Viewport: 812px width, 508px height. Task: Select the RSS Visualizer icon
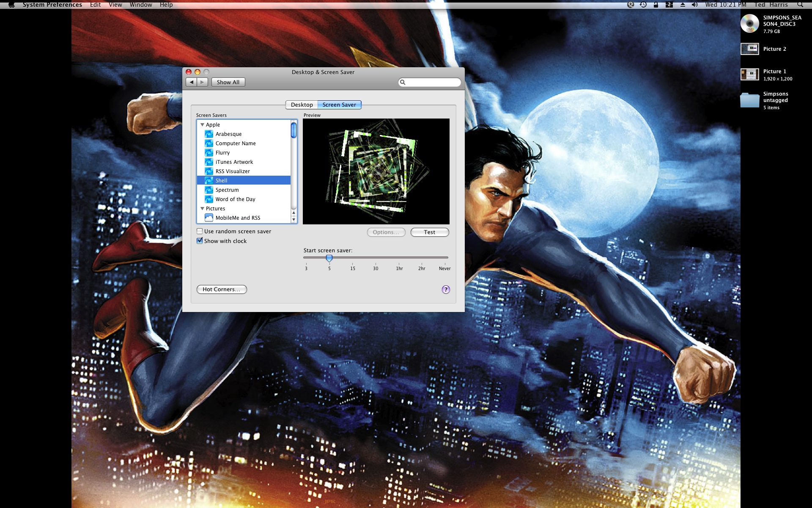point(209,171)
